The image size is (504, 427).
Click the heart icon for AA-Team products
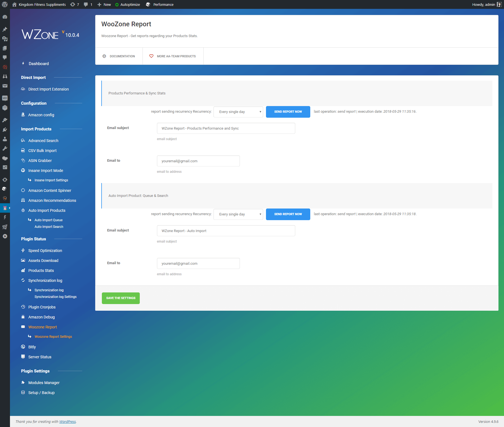[x=151, y=56]
